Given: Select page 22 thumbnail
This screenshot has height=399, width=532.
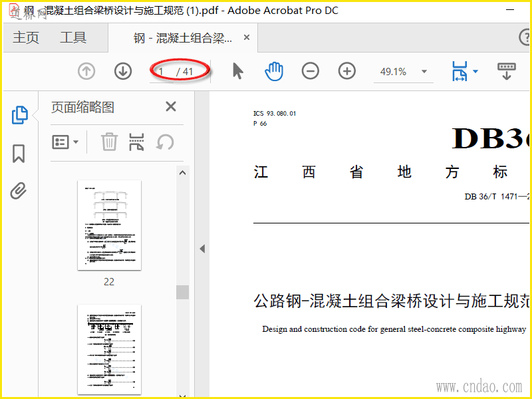Looking at the screenshot, I should pyautogui.click(x=109, y=225).
